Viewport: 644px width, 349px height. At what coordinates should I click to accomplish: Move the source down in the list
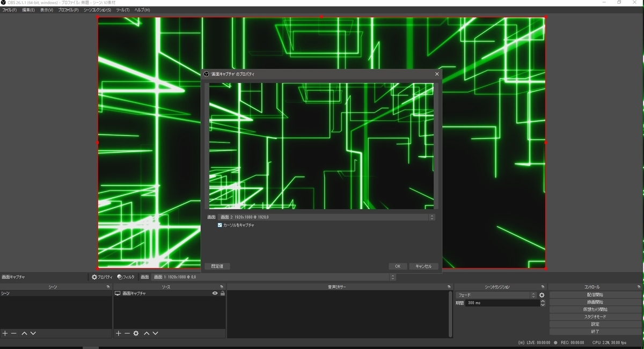click(x=156, y=333)
